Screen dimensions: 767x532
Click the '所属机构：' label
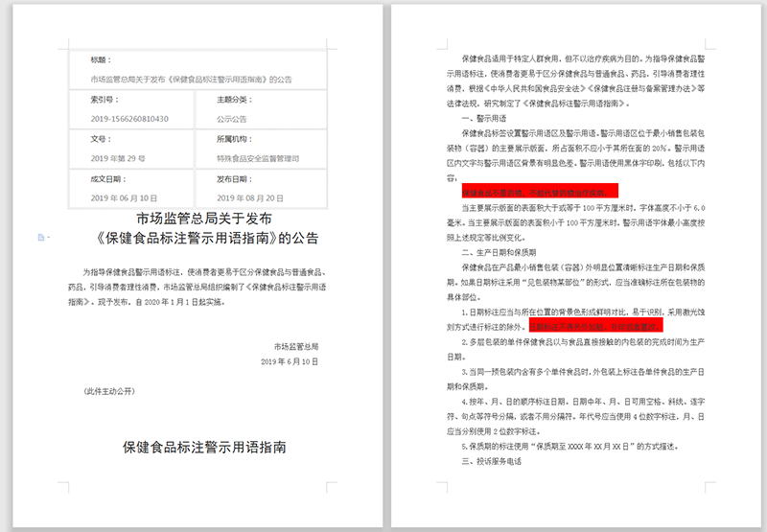(234, 139)
